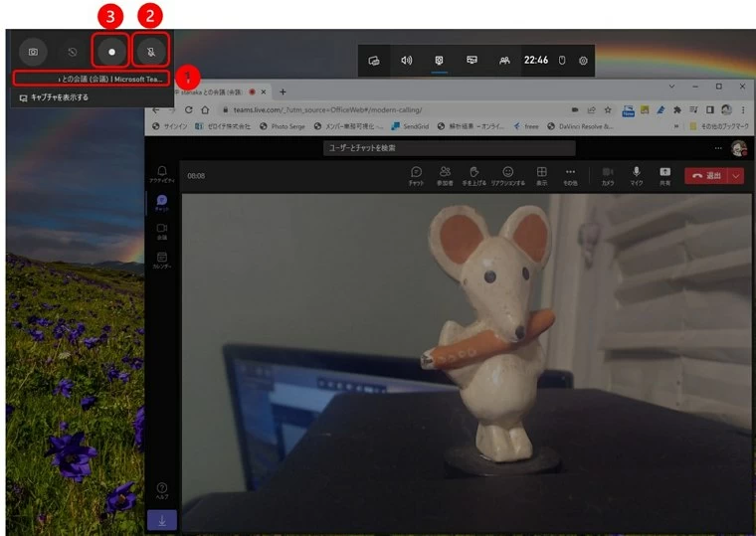756x536 pixels.
Task: Open the Teams header more options ellipsis
Action: click(x=718, y=148)
